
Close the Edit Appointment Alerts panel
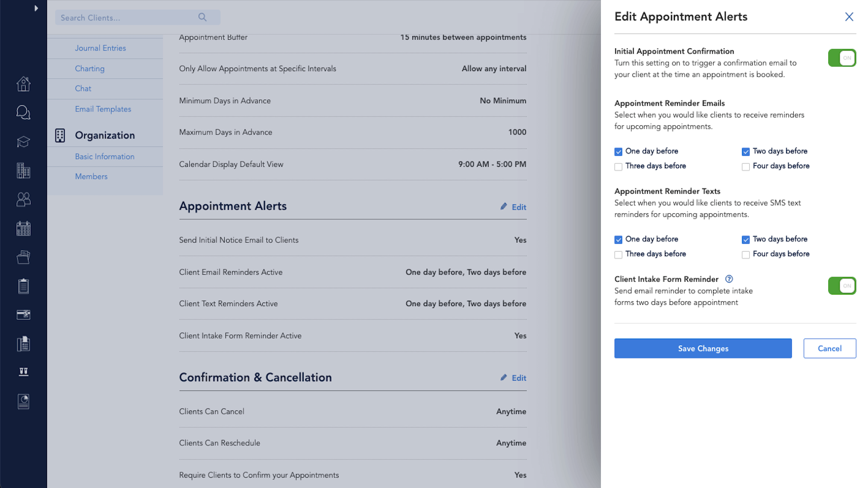point(849,17)
